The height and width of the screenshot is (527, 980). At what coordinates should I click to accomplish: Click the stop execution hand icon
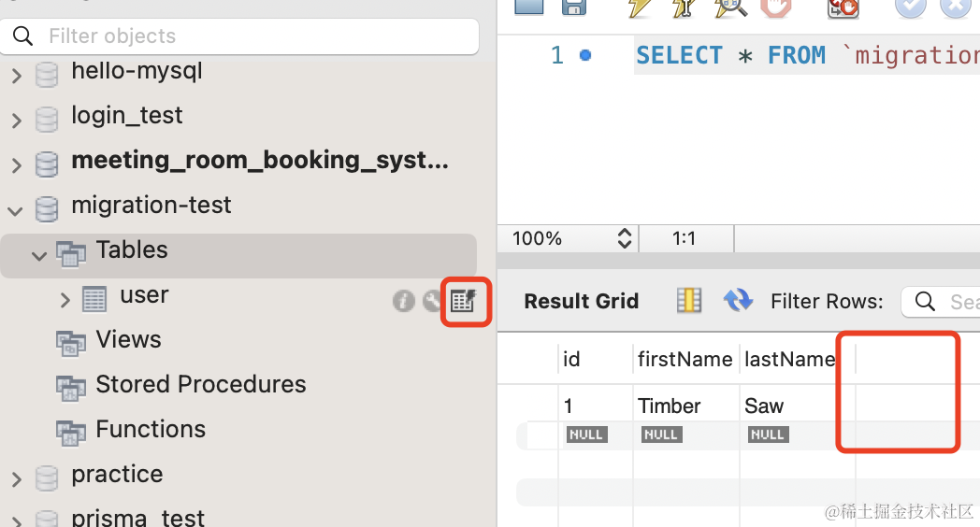[775, 7]
